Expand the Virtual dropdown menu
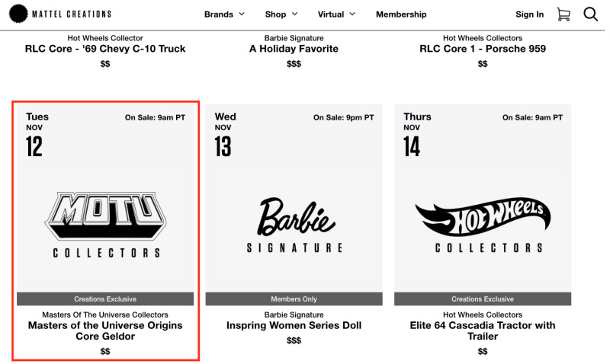The image size is (610, 364). 336,14
